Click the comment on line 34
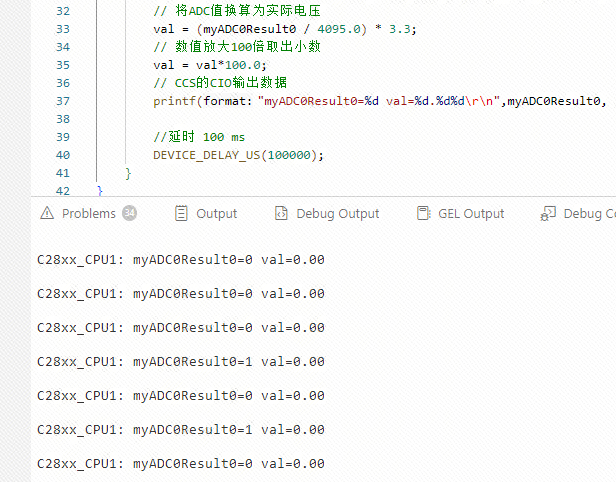This screenshot has width=616, height=482. tap(237, 47)
